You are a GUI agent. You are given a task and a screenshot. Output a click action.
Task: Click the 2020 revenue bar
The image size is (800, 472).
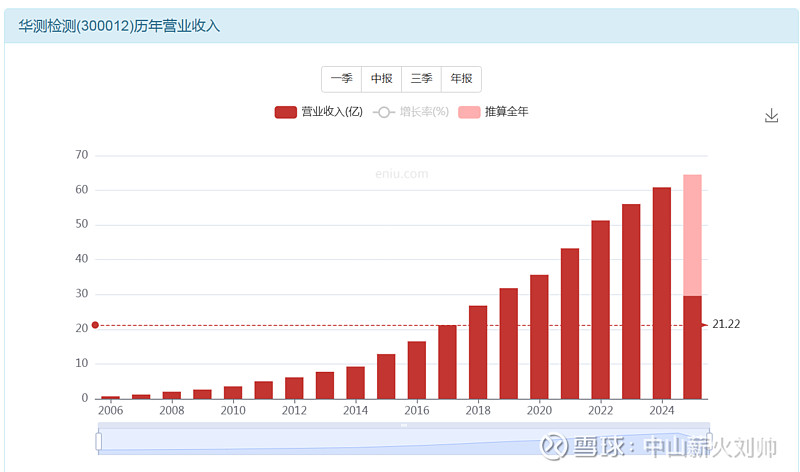pyautogui.click(x=539, y=337)
